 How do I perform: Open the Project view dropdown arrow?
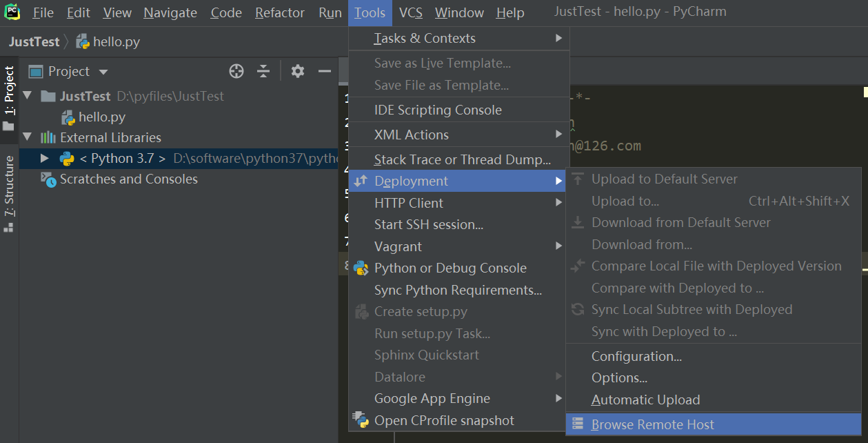point(103,72)
